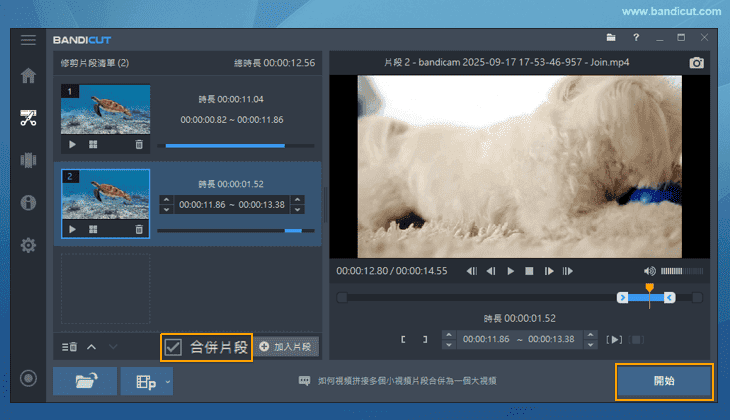Expand the project file dropdown arrow
730x420 pixels.
click(x=168, y=381)
